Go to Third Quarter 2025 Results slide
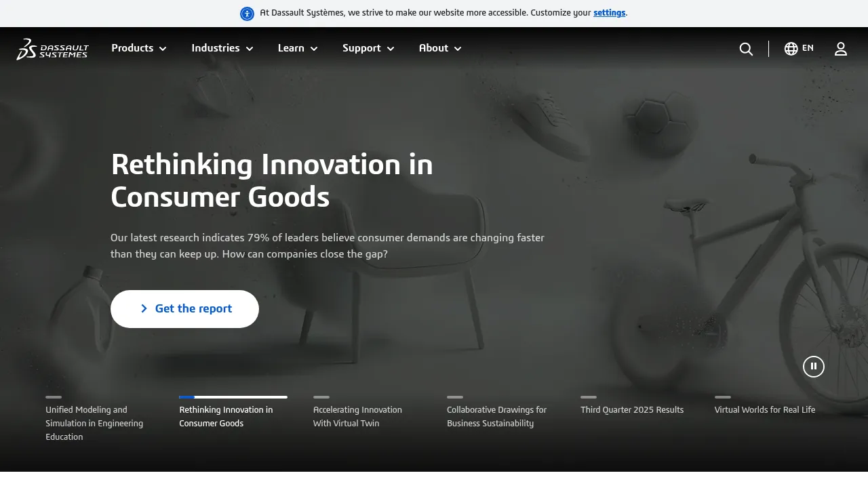 tap(634, 405)
